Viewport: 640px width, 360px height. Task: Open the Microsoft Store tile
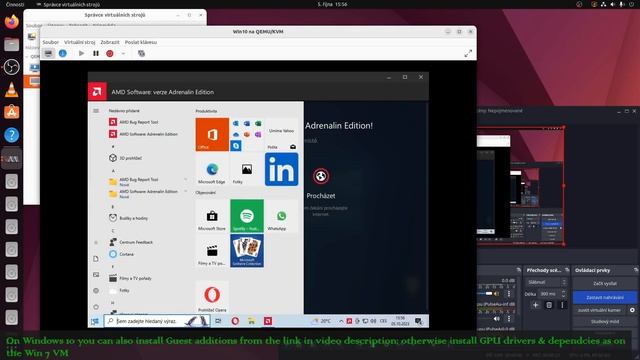tap(212, 216)
